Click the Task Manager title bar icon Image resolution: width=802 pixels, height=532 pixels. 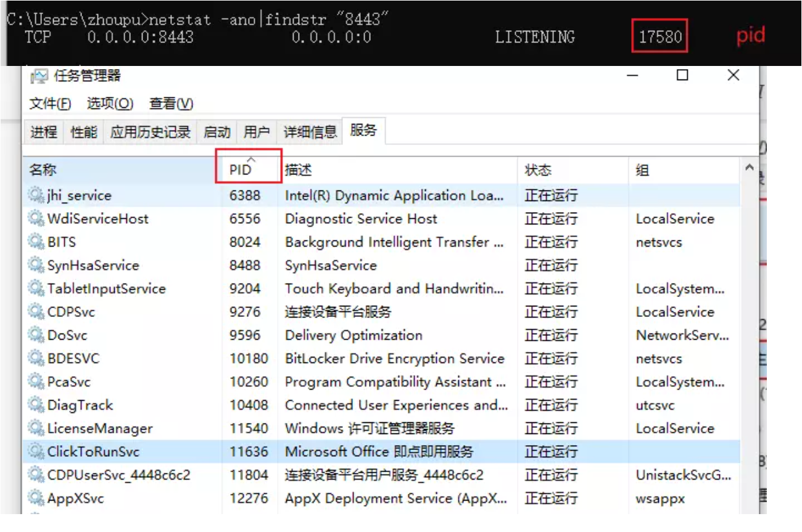pyautogui.click(x=39, y=76)
